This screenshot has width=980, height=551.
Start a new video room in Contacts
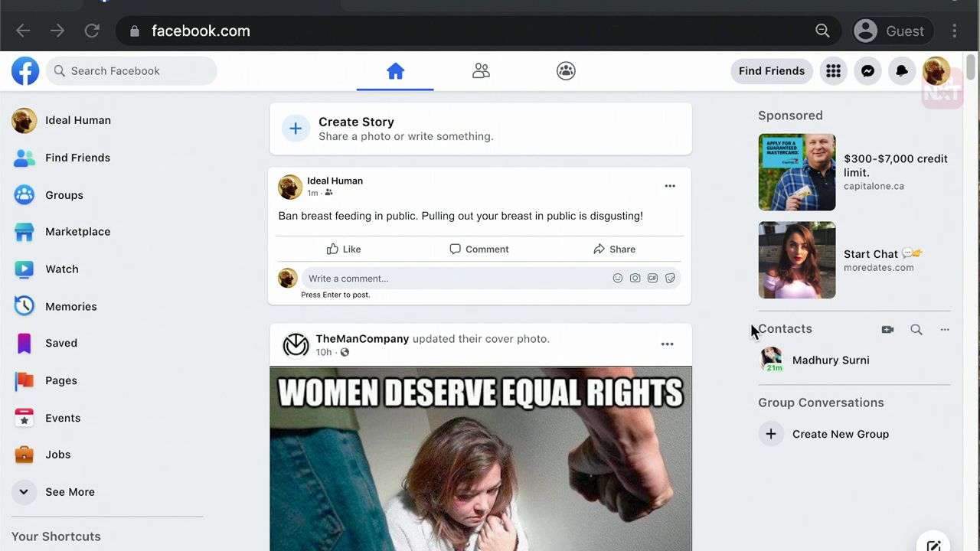tap(887, 330)
